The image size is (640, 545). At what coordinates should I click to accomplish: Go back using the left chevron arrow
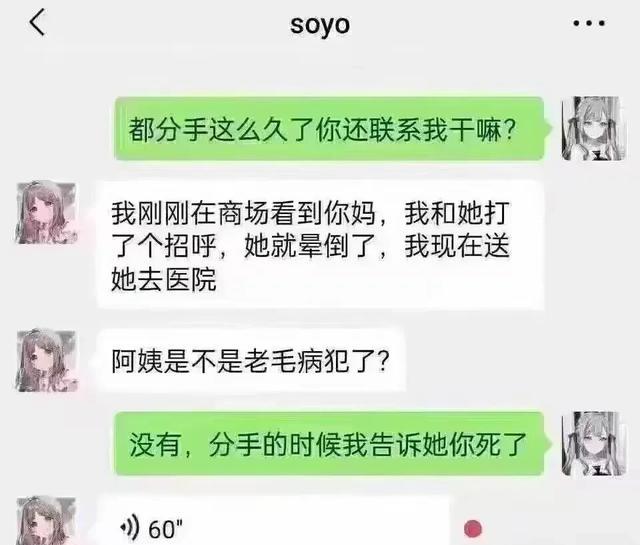click(37, 23)
